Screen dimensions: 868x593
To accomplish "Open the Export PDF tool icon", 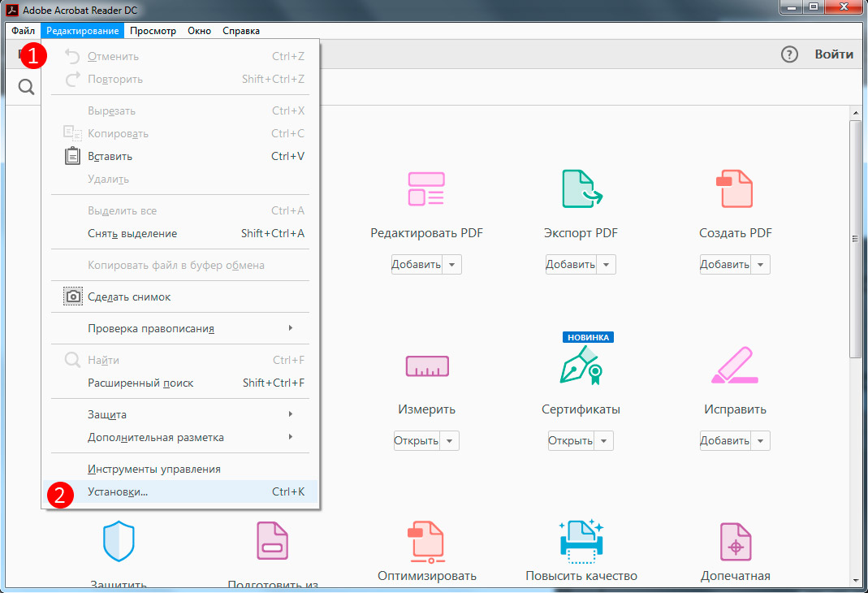I will click(x=581, y=188).
